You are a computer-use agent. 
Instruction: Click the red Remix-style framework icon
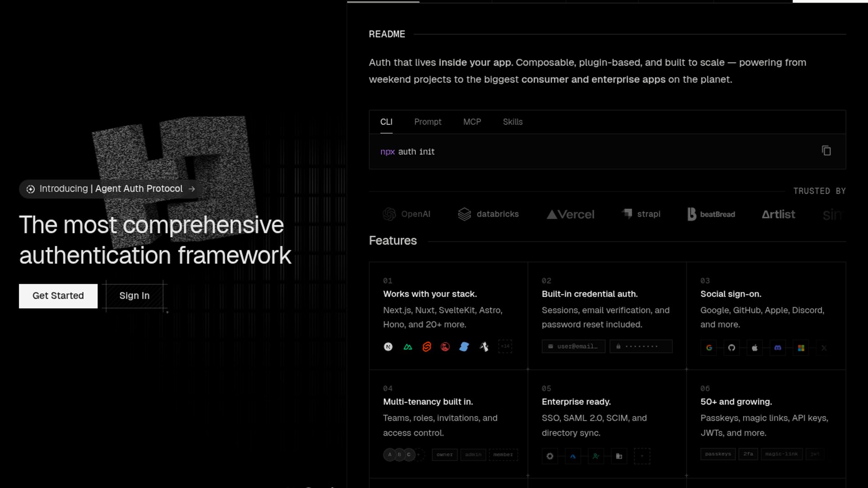point(445,347)
